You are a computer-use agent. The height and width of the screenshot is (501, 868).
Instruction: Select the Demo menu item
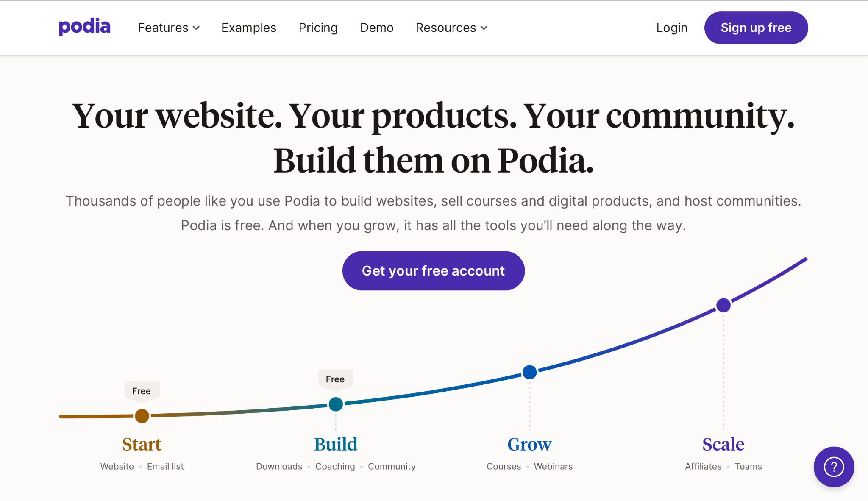pyautogui.click(x=376, y=28)
